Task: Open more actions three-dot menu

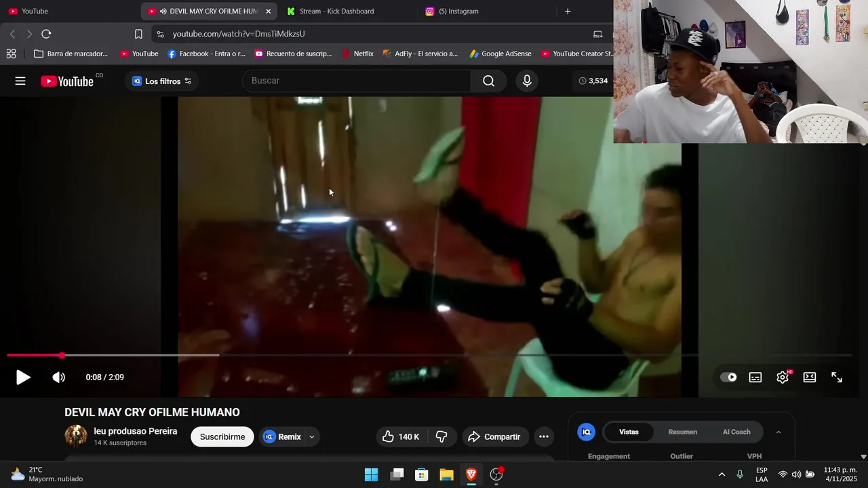Action: [x=544, y=437]
